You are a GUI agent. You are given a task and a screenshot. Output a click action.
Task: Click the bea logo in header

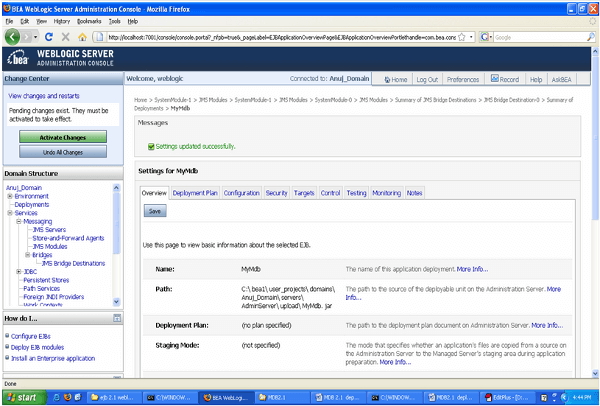pos(18,58)
